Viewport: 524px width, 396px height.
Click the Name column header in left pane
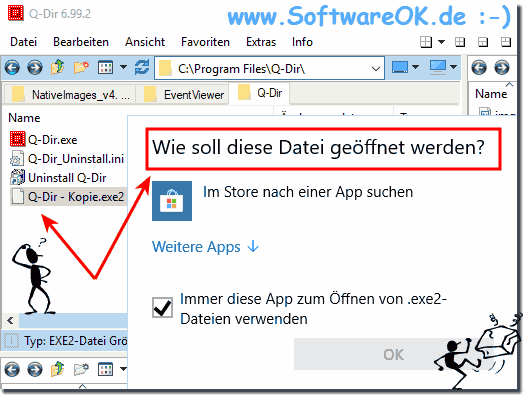coord(24,118)
